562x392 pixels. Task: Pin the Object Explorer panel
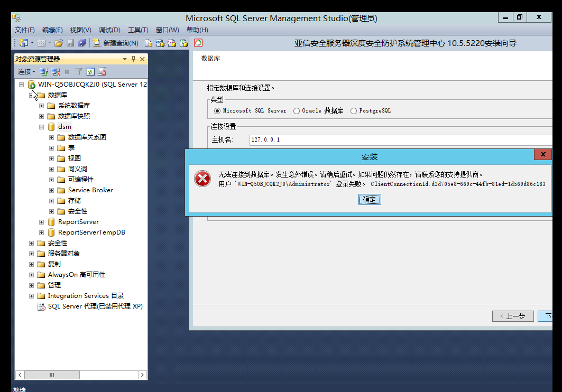[133, 59]
